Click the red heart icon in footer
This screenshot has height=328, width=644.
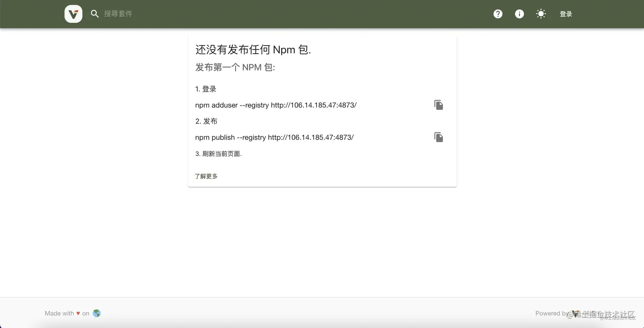[78, 314]
